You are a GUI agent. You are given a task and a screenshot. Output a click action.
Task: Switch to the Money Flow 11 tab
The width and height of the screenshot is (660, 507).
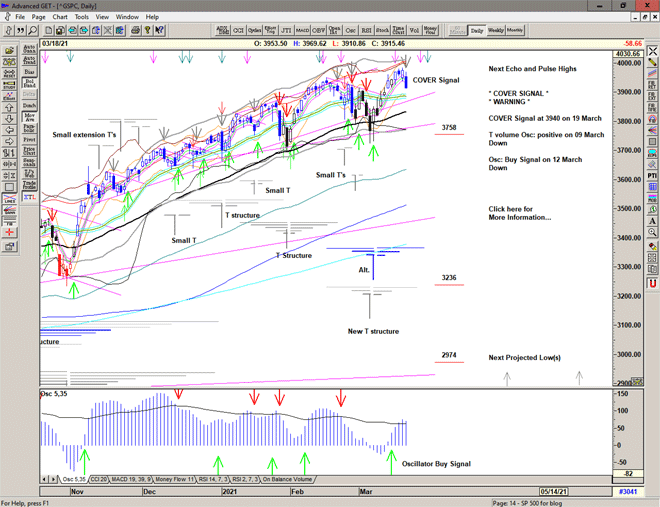click(x=153, y=481)
